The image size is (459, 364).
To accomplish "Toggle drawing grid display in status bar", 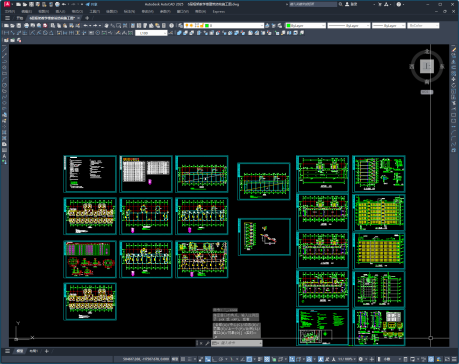I will point(183,359).
